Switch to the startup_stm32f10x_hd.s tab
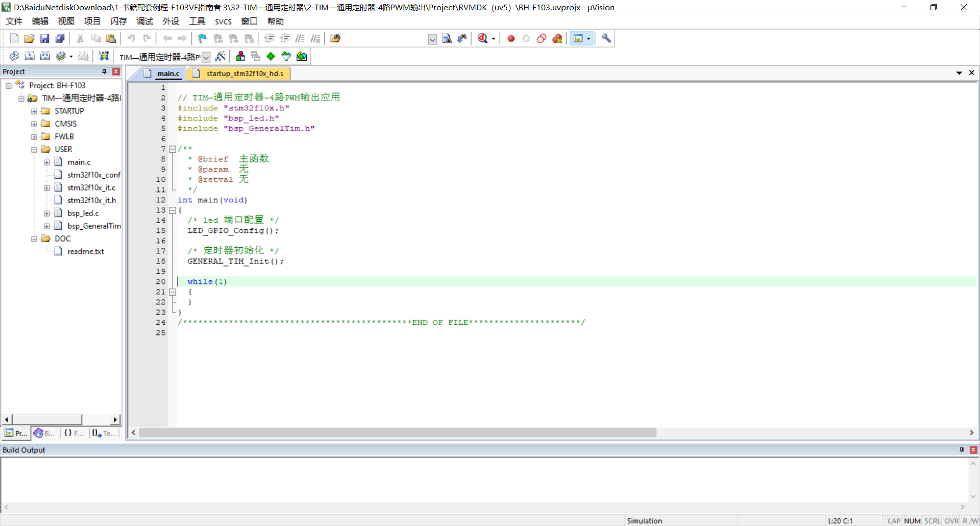 click(239, 74)
